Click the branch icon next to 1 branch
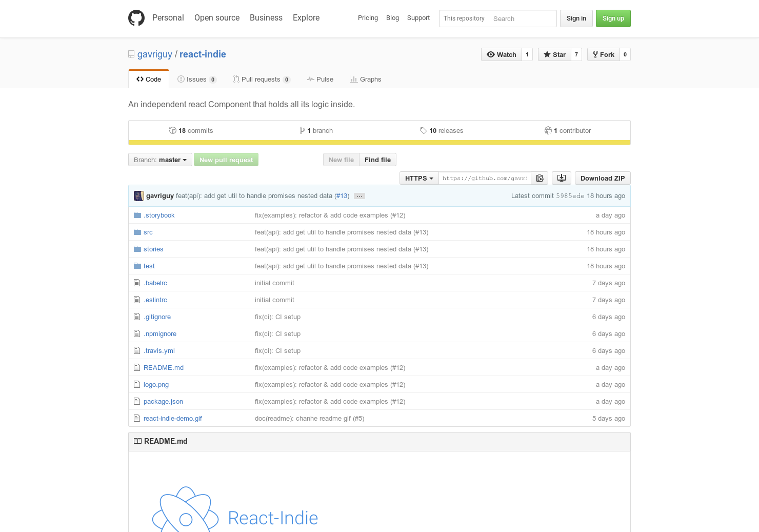This screenshot has height=532, width=759. coord(303,130)
